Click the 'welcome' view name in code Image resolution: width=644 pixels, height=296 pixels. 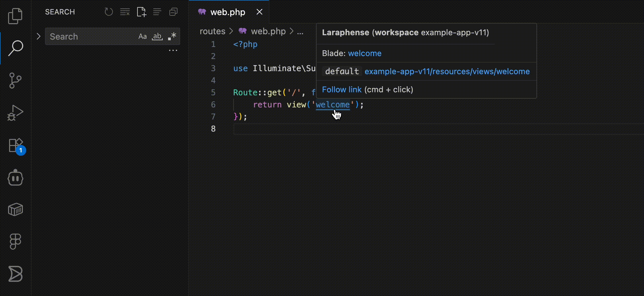pyautogui.click(x=333, y=105)
